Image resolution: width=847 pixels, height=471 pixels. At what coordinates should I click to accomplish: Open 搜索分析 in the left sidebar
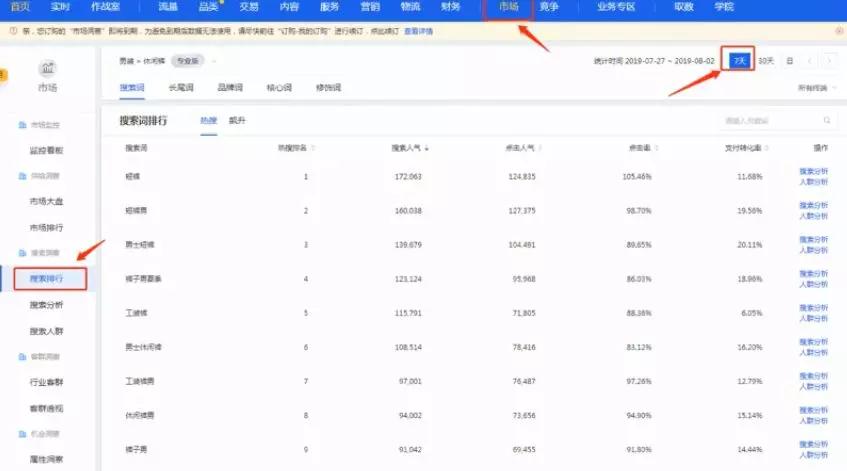(46, 305)
